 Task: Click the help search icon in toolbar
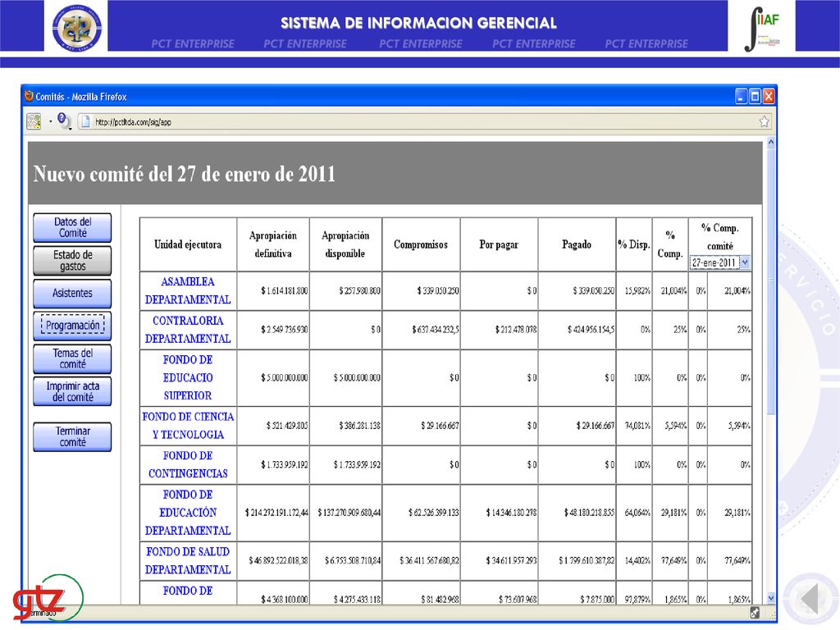click(x=64, y=121)
